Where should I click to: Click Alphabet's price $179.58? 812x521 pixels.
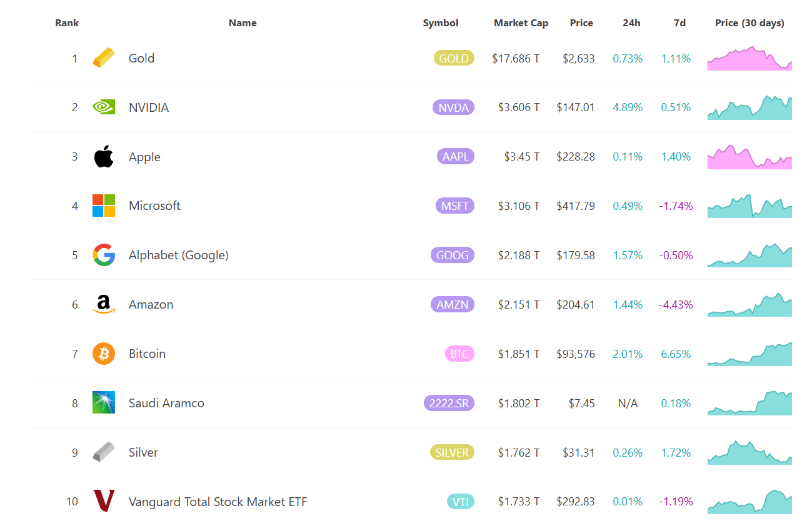click(576, 255)
